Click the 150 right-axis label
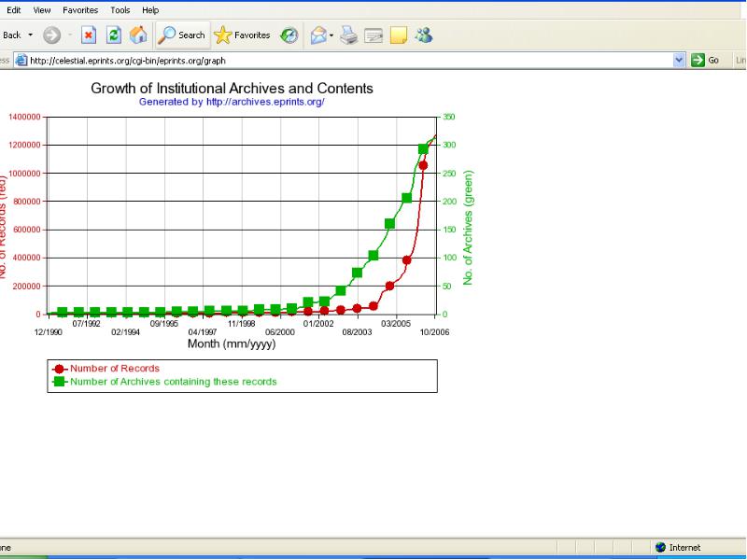 [x=449, y=230]
